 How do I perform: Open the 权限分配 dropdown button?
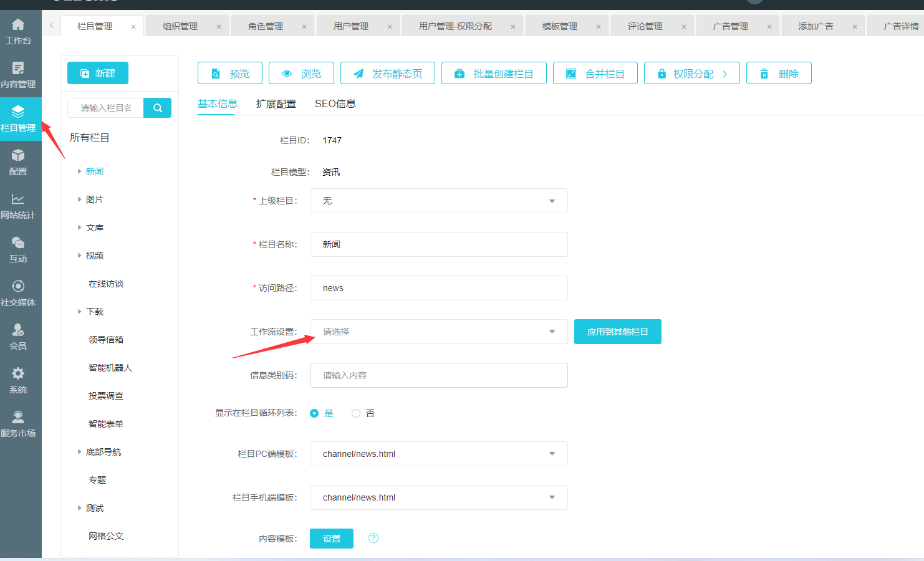pyautogui.click(x=692, y=73)
